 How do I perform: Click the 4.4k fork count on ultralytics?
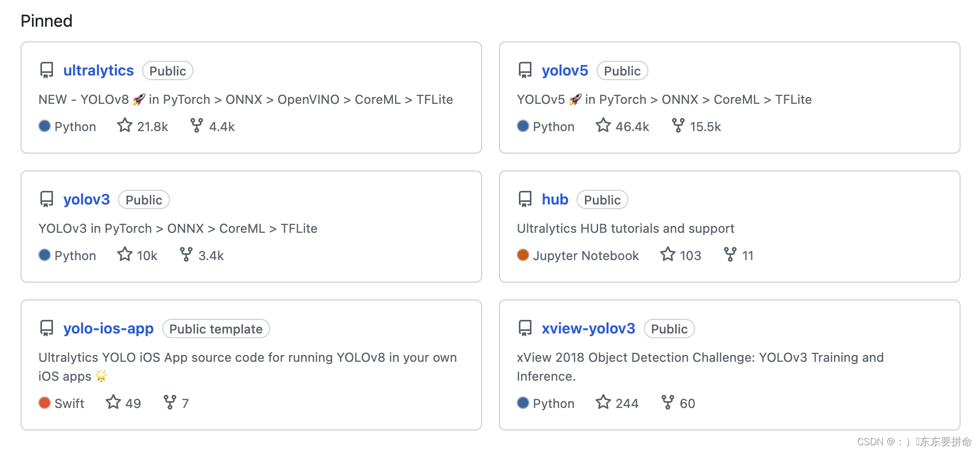tap(222, 127)
